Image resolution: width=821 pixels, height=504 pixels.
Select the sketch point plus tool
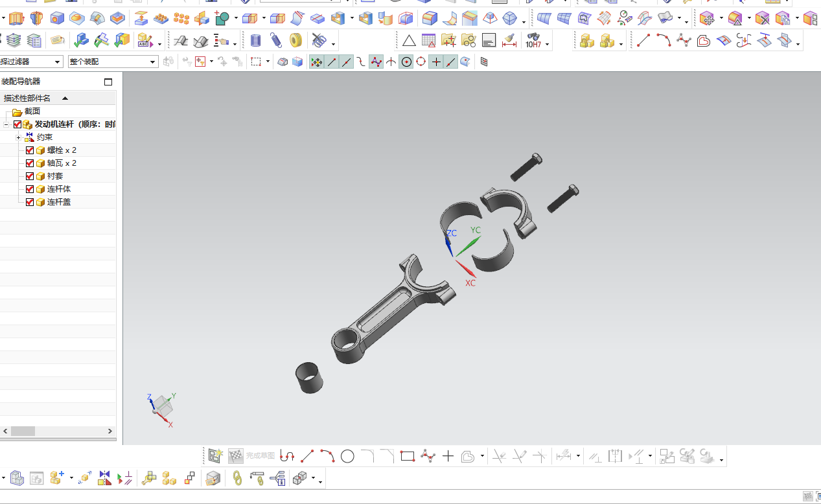tap(448, 456)
